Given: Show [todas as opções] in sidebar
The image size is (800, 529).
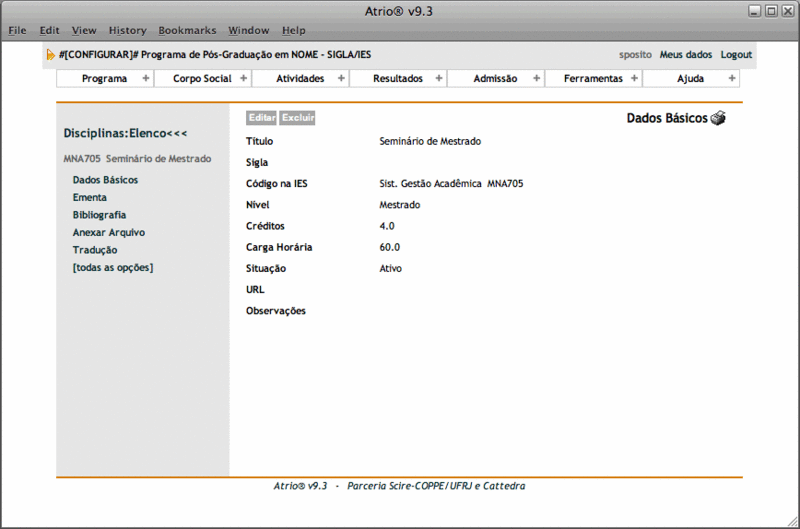Looking at the screenshot, I should pyautogui.click(x=113, y=267).
